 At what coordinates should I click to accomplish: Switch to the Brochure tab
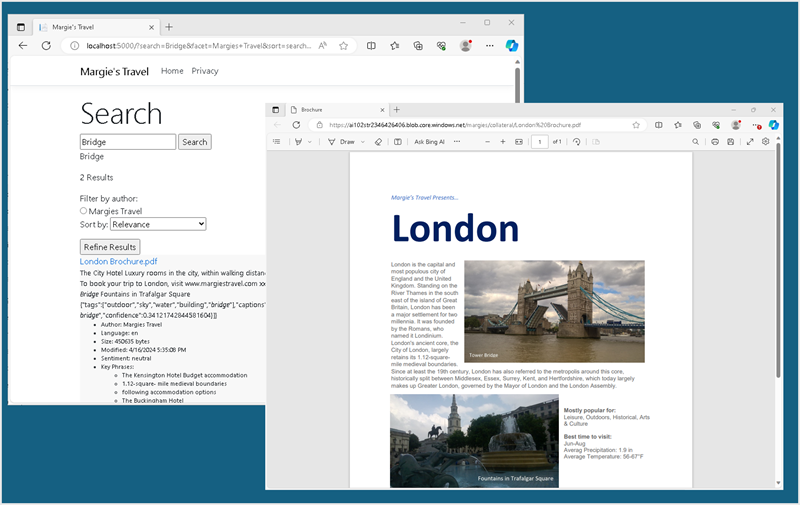tap(337, 110)
